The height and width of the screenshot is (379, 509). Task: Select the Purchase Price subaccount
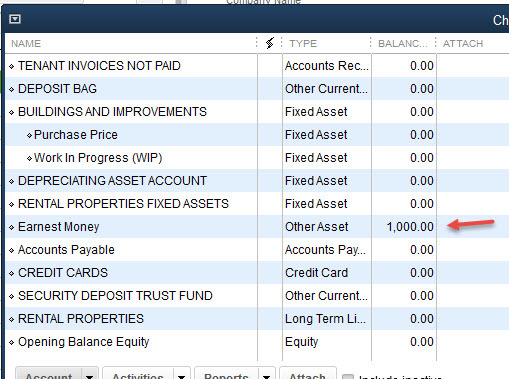(76, 135)
